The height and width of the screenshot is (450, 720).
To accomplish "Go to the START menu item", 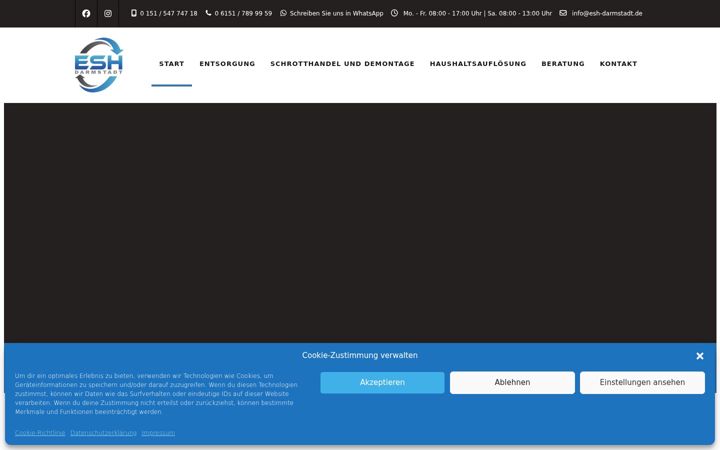I will click(x=172, y=64).
